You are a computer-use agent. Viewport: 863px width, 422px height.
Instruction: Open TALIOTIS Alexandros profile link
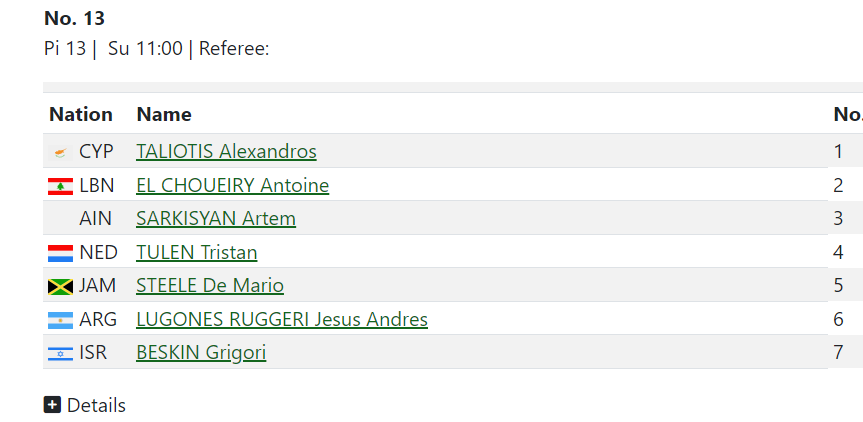point(226,152)
